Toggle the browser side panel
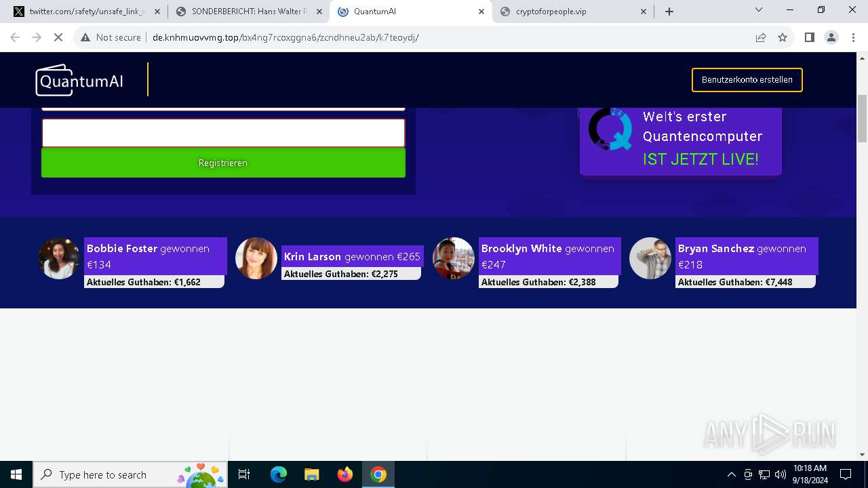The height and width of the screenshot is (488, 868). pos(809,37)
